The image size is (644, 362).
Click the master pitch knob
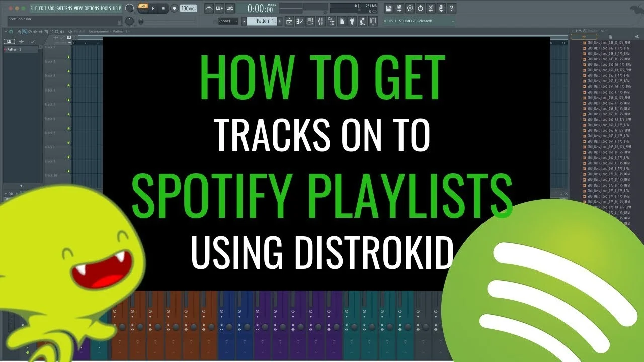coord(129,21)
